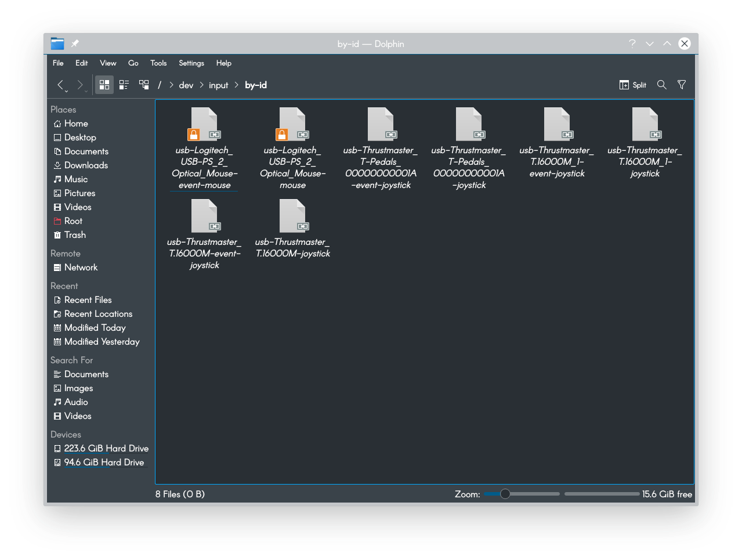742x560 pixels.
Task: Open the search magnifier
Action: click(661, 85)
